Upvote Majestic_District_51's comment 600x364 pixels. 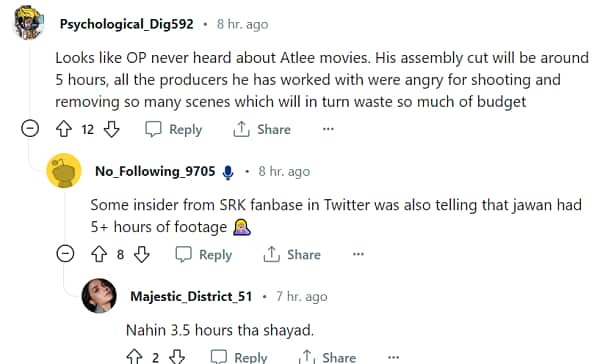pyautogui.click(x=134, y=357)
